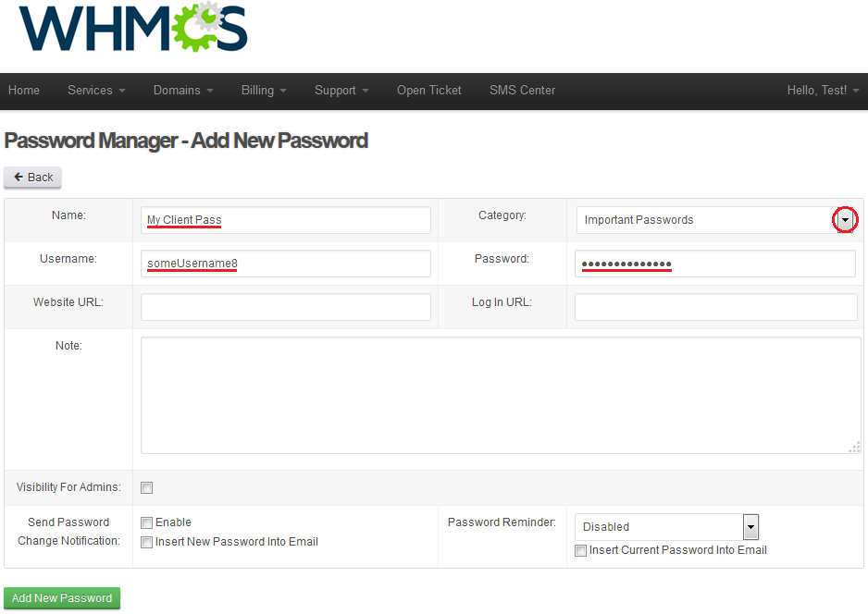Screen dimensions: 868x614
Task: Open the Category dropdown arrow
Action: [x=845, y=220]
